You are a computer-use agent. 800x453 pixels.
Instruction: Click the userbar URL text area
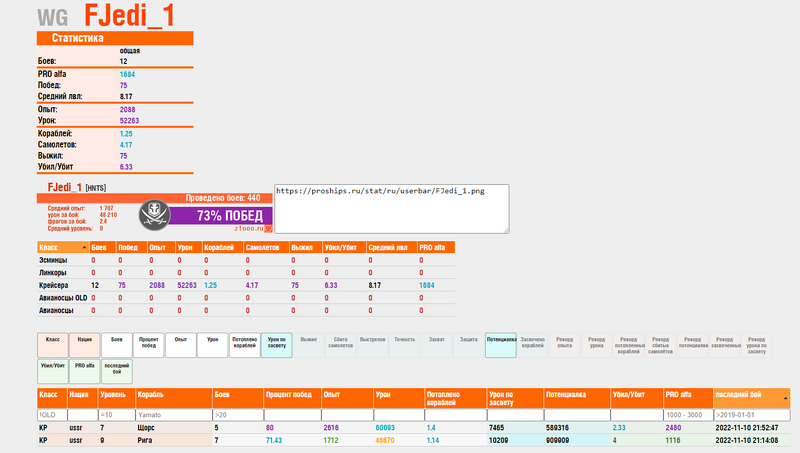coord(390,209)
